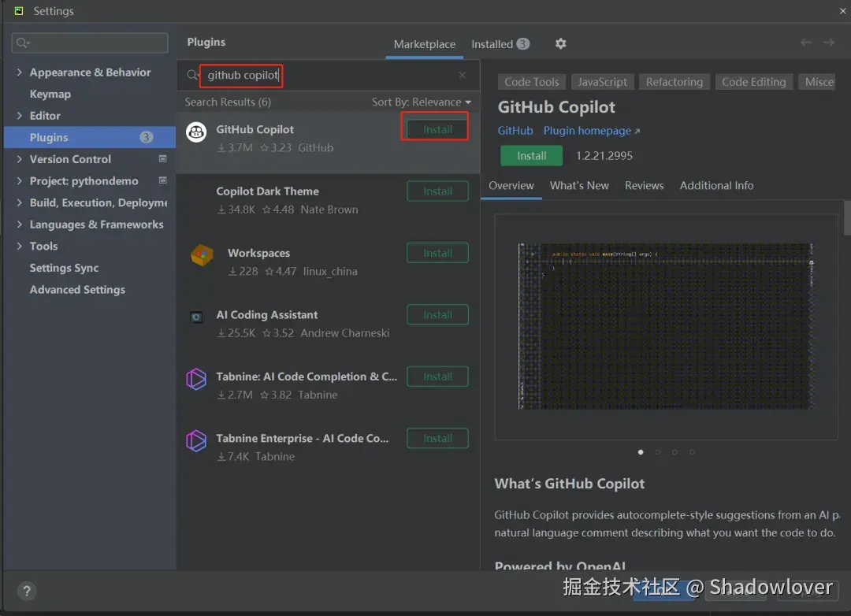851x616 pixels.
Task: Click the Workspaces plugin cube icon
Action: pyautogui.click(x=202, y=254)
